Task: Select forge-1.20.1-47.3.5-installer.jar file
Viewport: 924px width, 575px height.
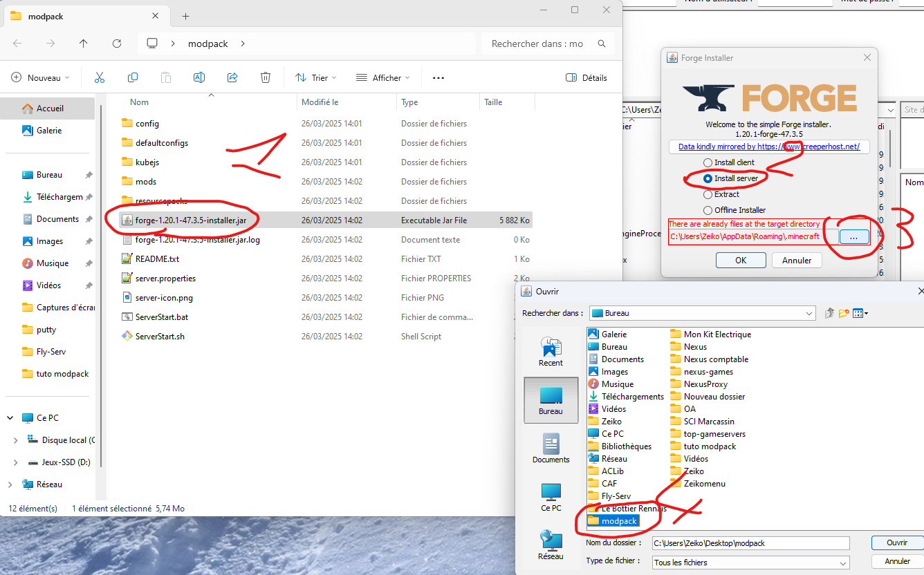Action: coord(325,220)
